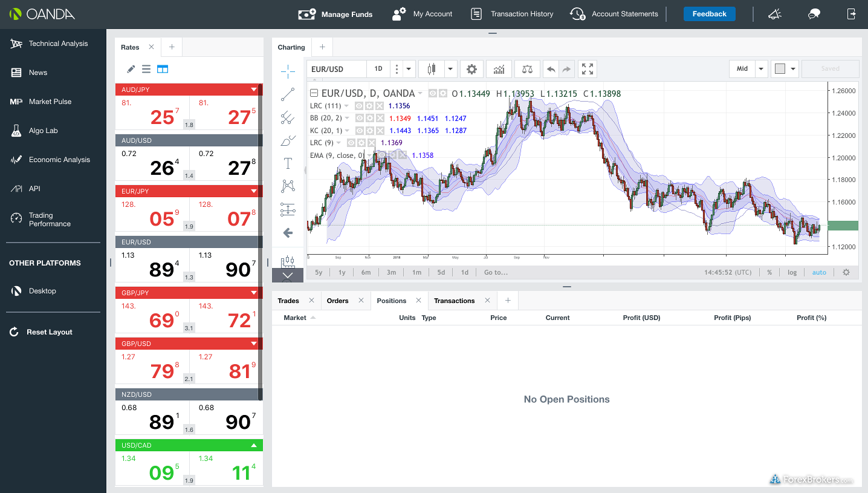Open the chart layout dropdown arrow
Screen dimensions: 868x493
[792, 69]
